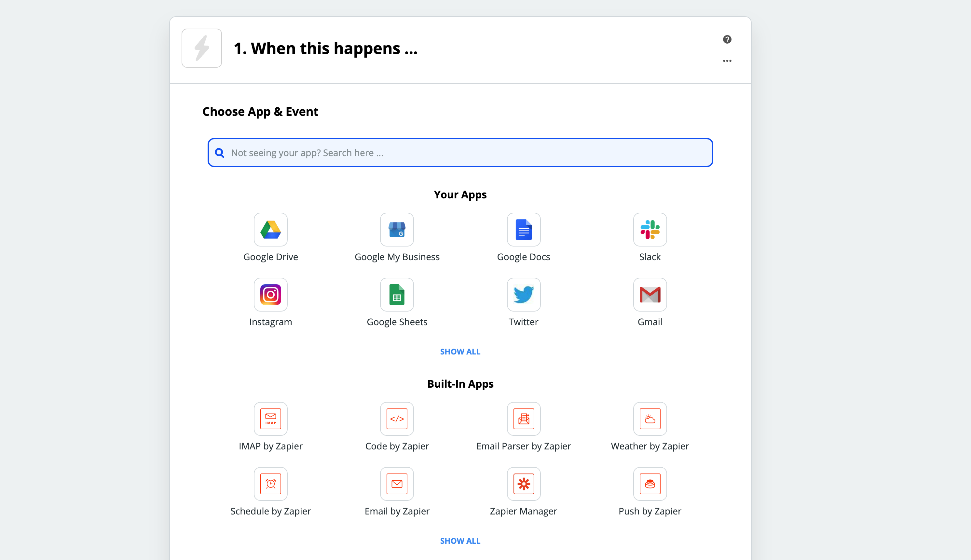Screen dimensions: 971x560
Task: Click the 'Twitter' label text
Action: pyautogui.click(x=523, y=322)
